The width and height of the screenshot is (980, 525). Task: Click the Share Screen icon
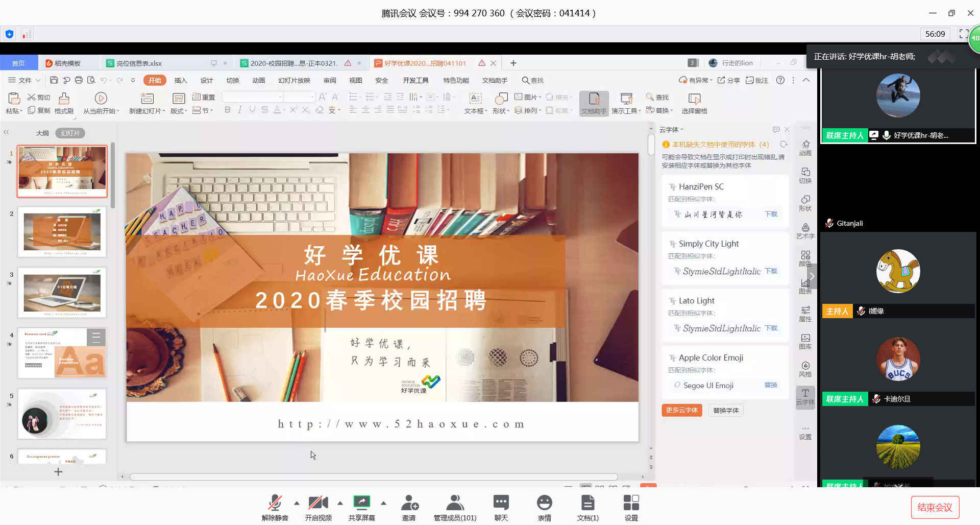coord(361,504)
